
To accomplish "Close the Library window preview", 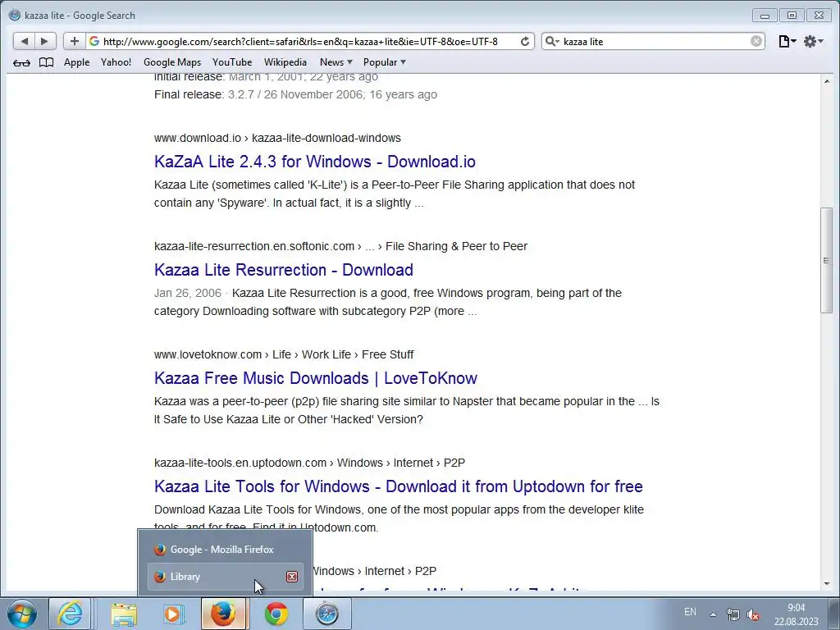I will pos(292,577).
